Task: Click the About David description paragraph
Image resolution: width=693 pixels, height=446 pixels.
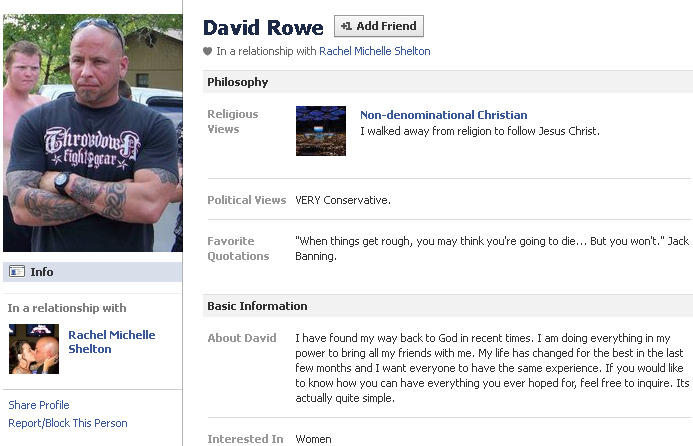Action: click(492, 368)
